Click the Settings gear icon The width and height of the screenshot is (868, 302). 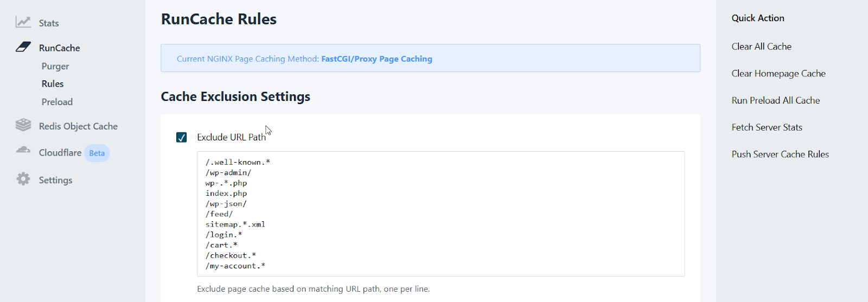[x=23, y=179]
